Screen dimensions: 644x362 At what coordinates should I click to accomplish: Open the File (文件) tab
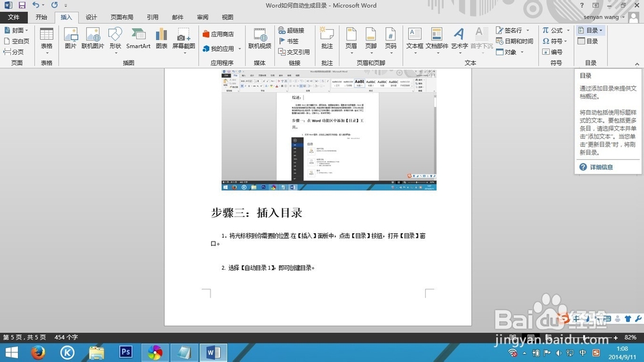tap(14, 17)
